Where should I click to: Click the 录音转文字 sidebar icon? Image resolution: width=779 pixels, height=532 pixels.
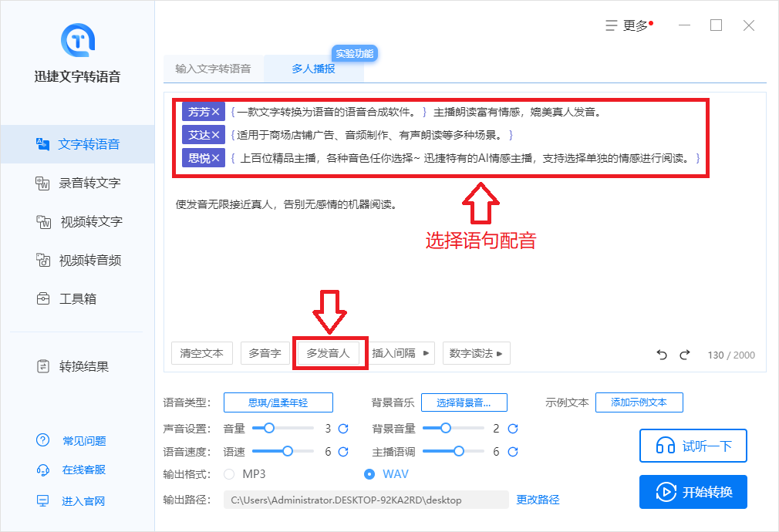coord(42,184)
